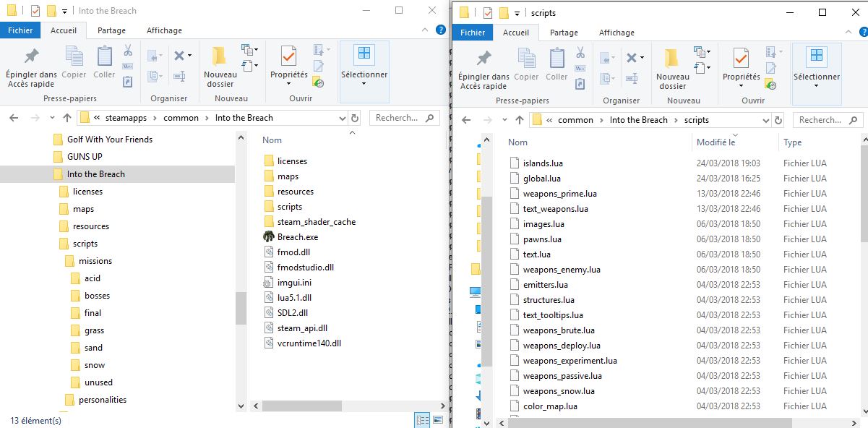Image resolution: width=868 pixels, height=428 pixels.
Task: Click Coller icon in the scripts window ribbon
Action: pyautogui.click(x=557, y=64)
